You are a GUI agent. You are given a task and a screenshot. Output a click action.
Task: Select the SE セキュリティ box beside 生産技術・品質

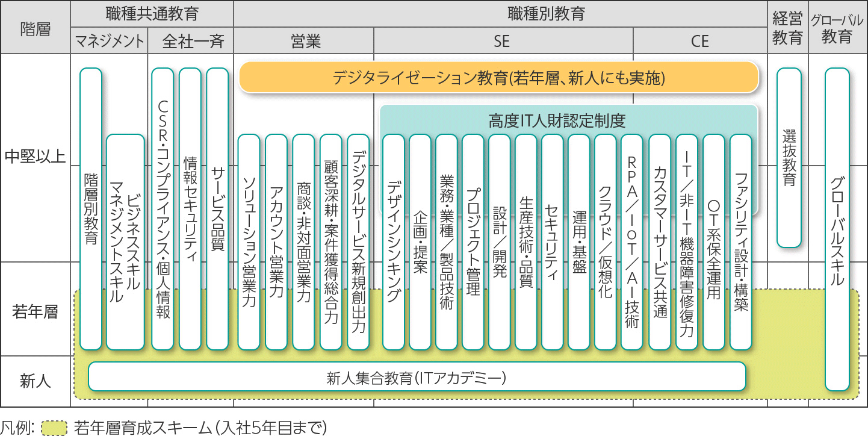[553, 242]
